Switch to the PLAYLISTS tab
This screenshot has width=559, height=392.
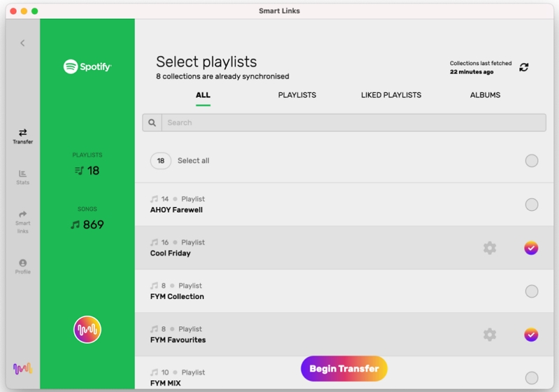(x=297, y=95)
